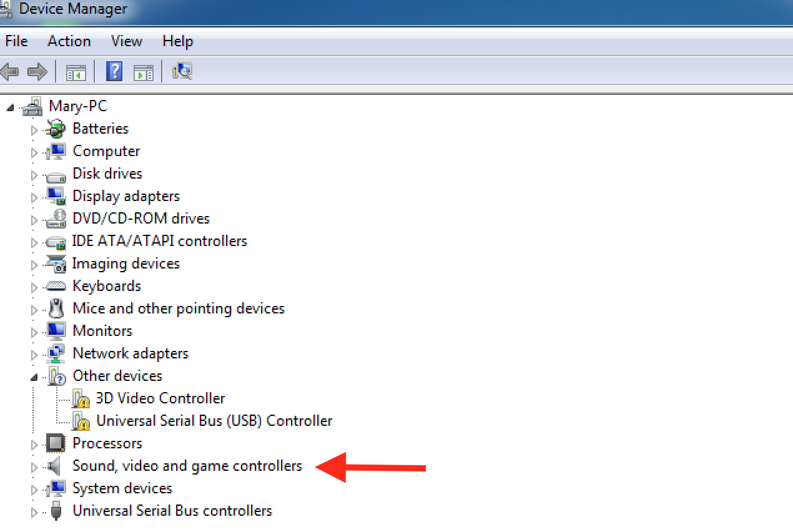Image resolution: width=793 pixels, height=532 pixels.
Task: Expand the Computer category
Action: coord(34,153)
